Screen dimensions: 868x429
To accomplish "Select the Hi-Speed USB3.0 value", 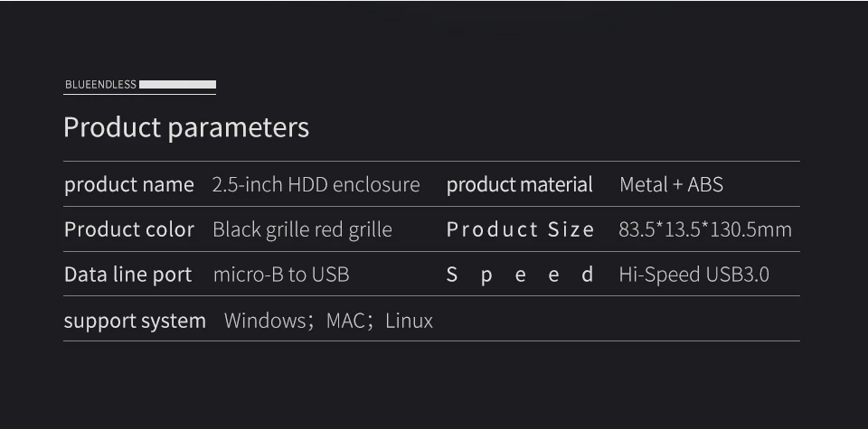I will (694, 275).
